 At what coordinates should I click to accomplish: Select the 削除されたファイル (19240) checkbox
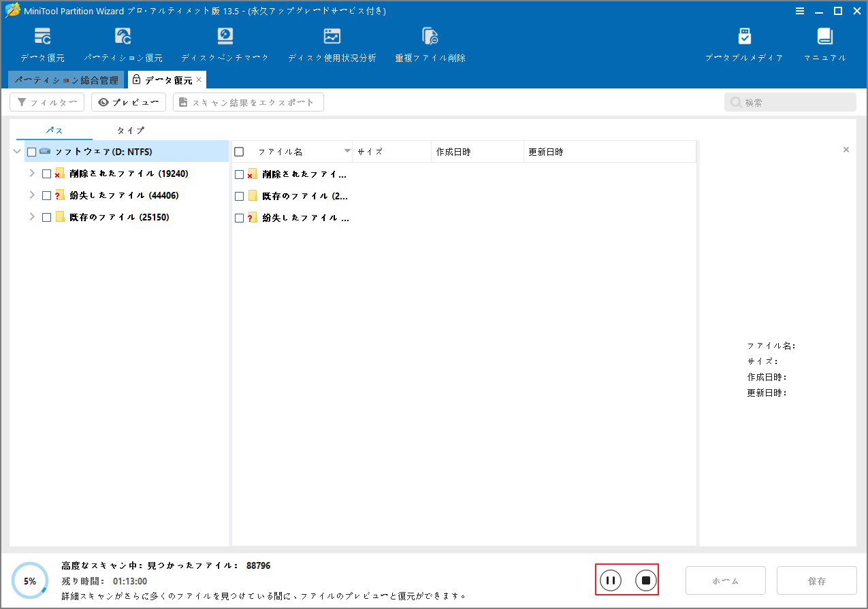click(46, 173)
